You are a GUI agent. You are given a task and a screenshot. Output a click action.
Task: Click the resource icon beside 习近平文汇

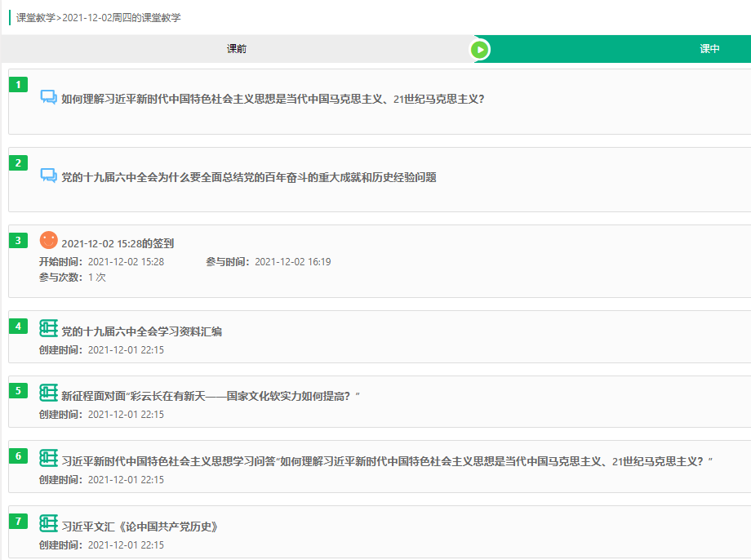point(48,524)
